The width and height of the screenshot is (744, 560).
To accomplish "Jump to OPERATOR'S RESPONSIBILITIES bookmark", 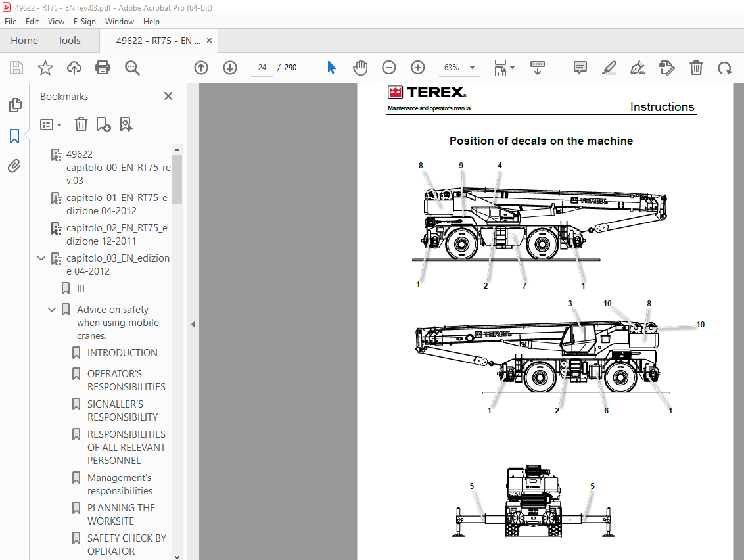I will pos(126,380).
